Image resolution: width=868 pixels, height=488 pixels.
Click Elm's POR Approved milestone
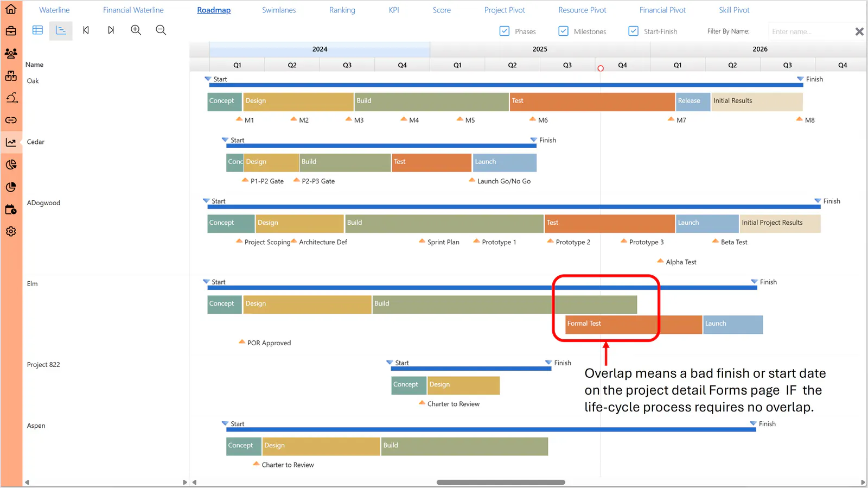coord(242,341)
